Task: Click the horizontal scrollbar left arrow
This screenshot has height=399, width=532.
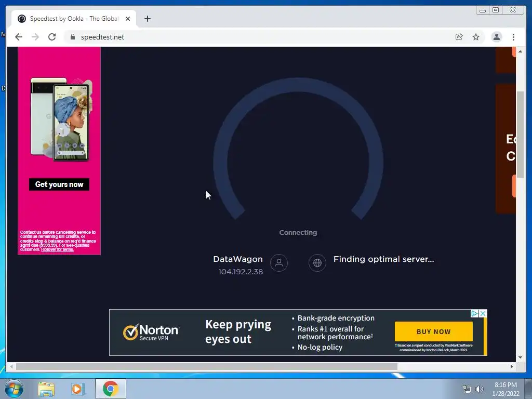Action: [x=11, y=366]
